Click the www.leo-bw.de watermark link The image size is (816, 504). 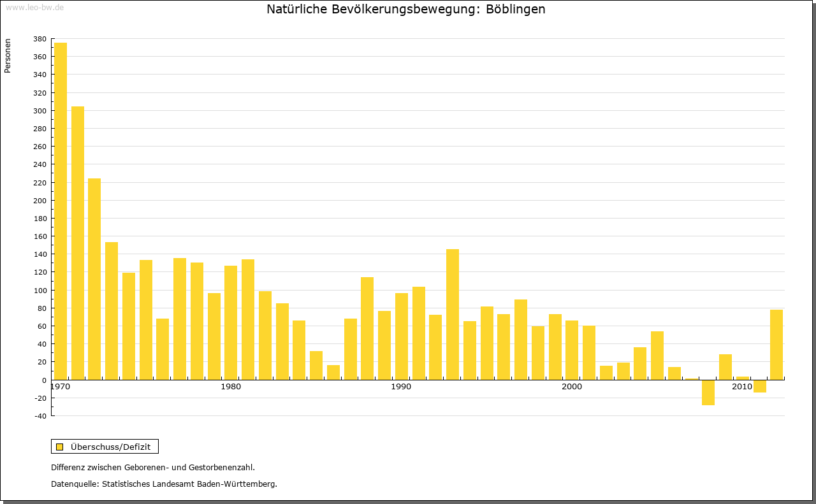(x=34, y=8)
